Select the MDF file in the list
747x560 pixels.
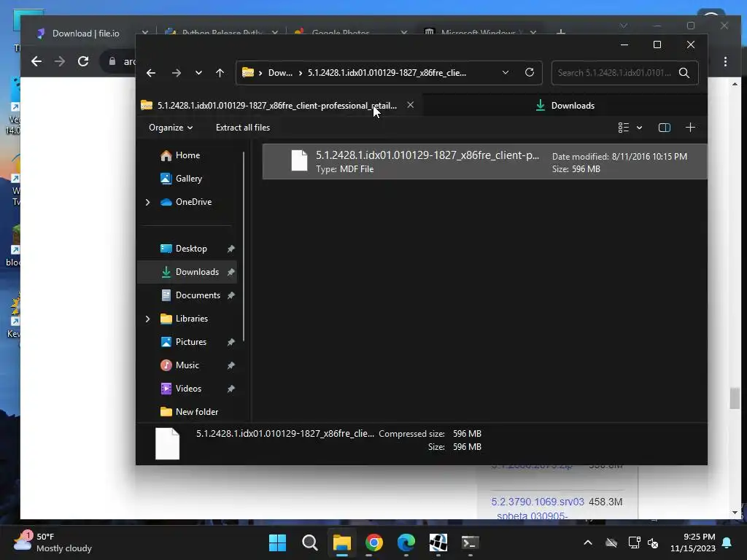484,162
